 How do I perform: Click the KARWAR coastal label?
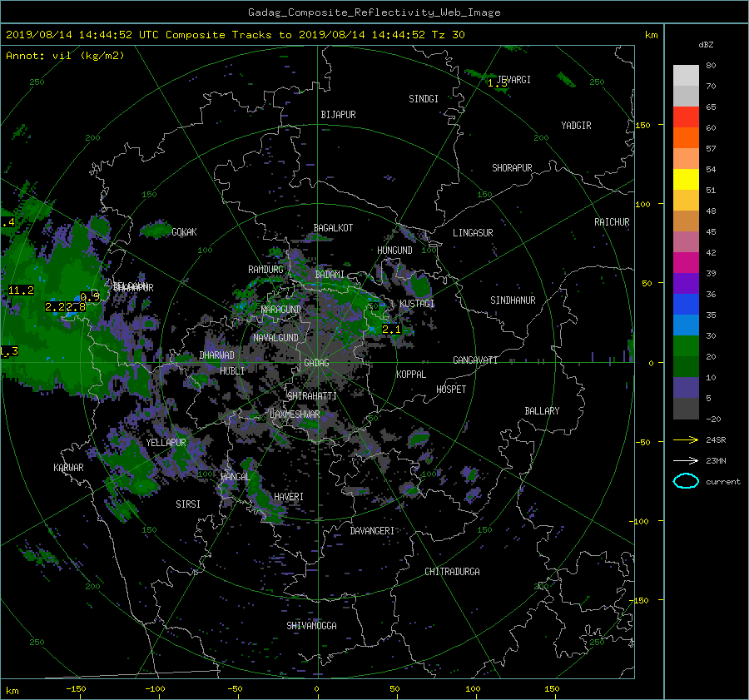pyautogui.click(x=68, y=467)
